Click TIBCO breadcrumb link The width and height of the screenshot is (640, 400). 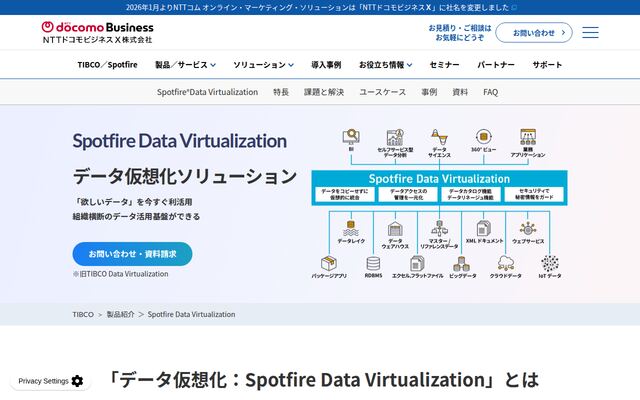[x=83, y=314]
